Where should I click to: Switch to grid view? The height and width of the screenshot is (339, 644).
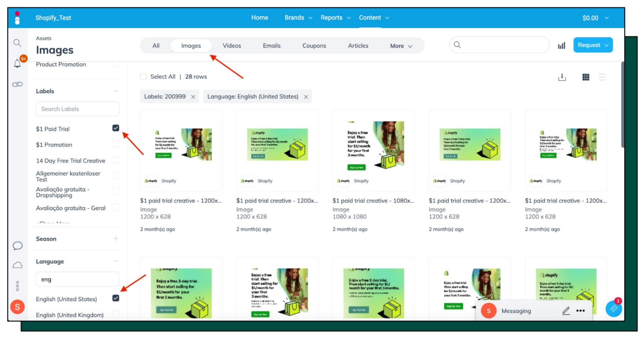coord(586,77)
